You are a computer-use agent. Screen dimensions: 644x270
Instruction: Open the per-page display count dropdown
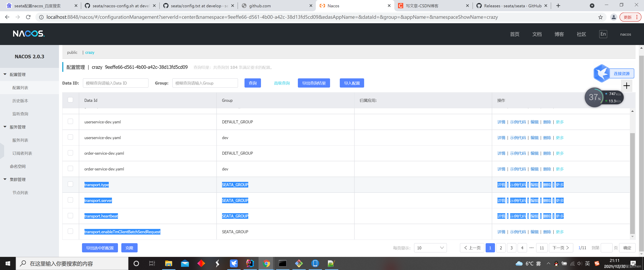pos(430,248)
